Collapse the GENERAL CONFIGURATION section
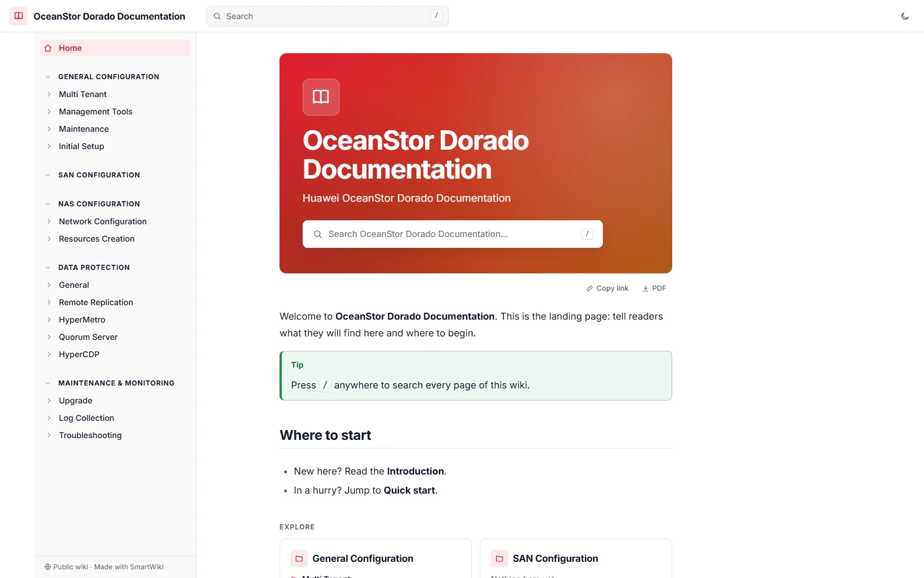 [48, 77]
